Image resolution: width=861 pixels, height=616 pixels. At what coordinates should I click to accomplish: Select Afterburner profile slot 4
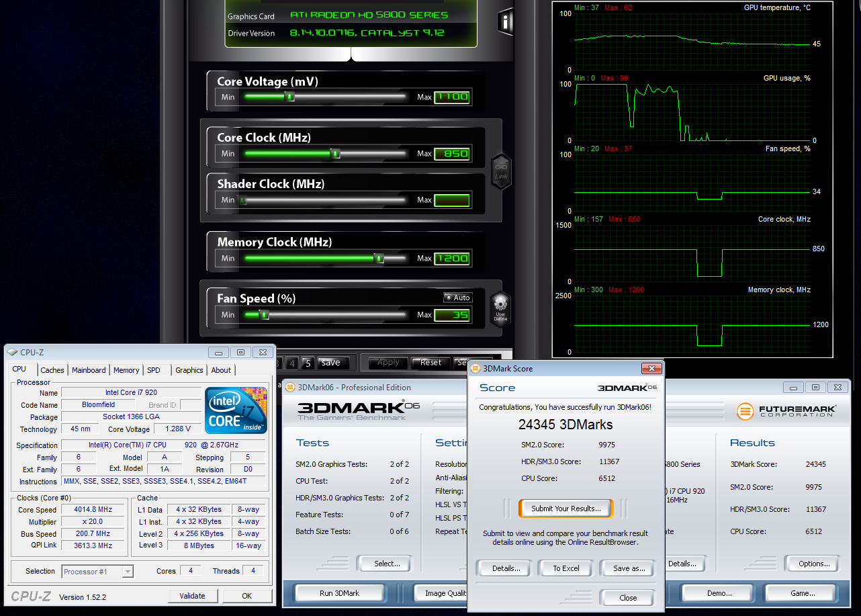(292, 363)
